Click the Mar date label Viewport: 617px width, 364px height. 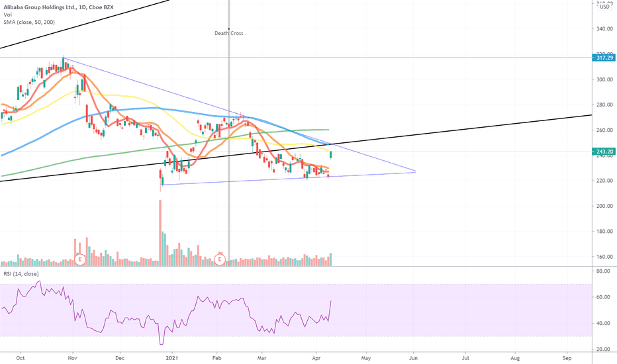tap(261, 358)
